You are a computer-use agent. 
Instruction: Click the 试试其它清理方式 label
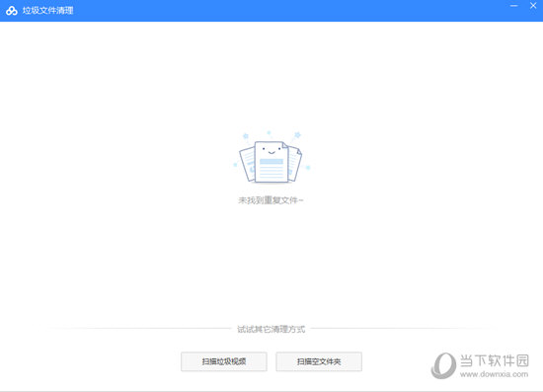tap(271, 329)
